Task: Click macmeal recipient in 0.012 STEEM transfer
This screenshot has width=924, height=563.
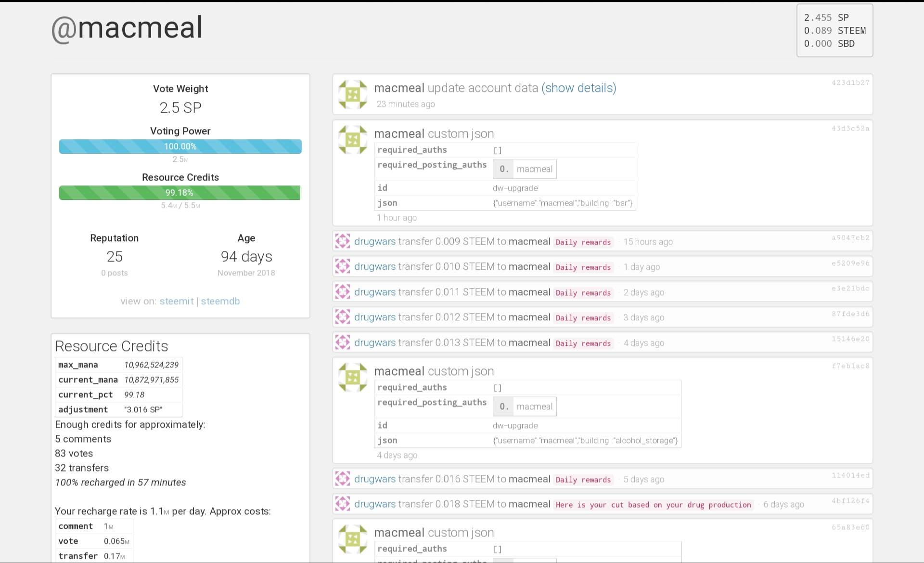Action: pos(529,317)
